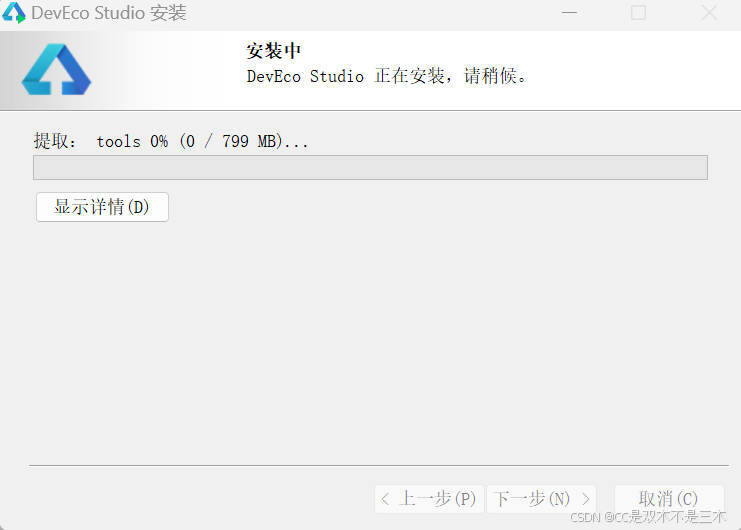Minimize the DevEco Studio installer window
This screenshot has width=741, height=530.
569,13
